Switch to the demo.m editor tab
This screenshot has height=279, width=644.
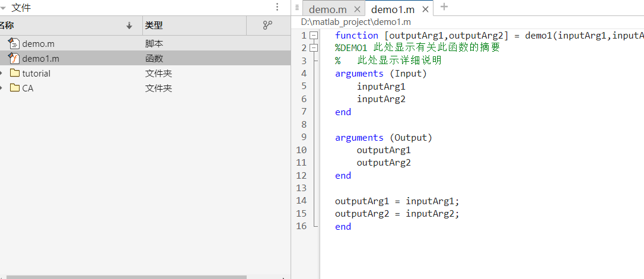tap(328, 9)
